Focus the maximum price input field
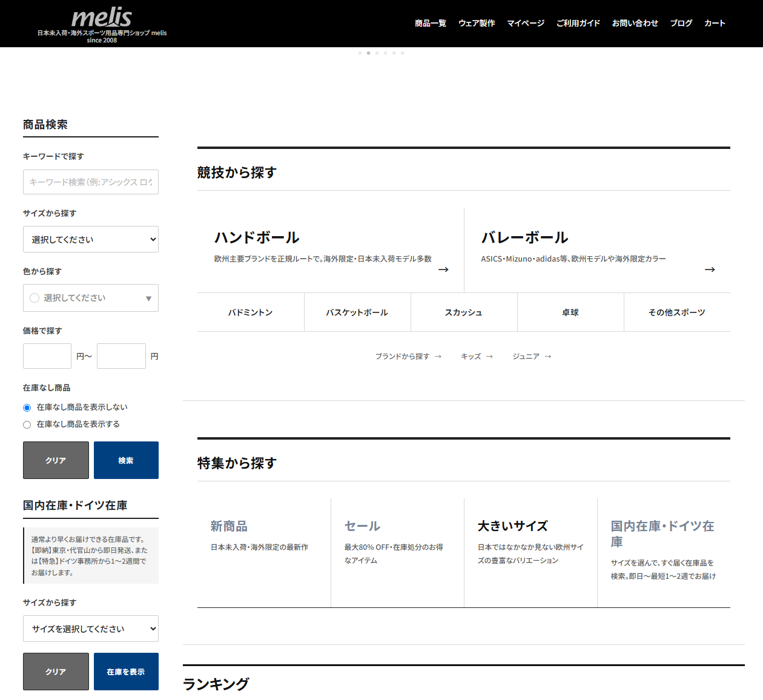Screen dimensions: 763x700 click(x=121, y=356)
